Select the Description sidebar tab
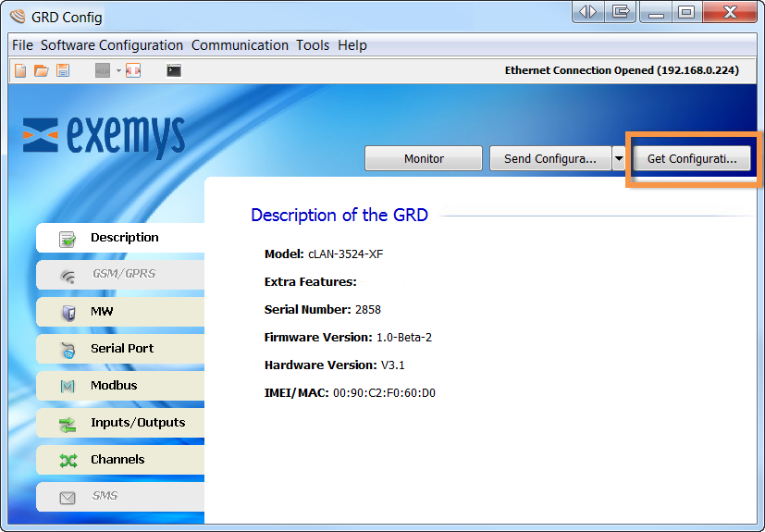765x532 pixels. click(x=120, y=238)
